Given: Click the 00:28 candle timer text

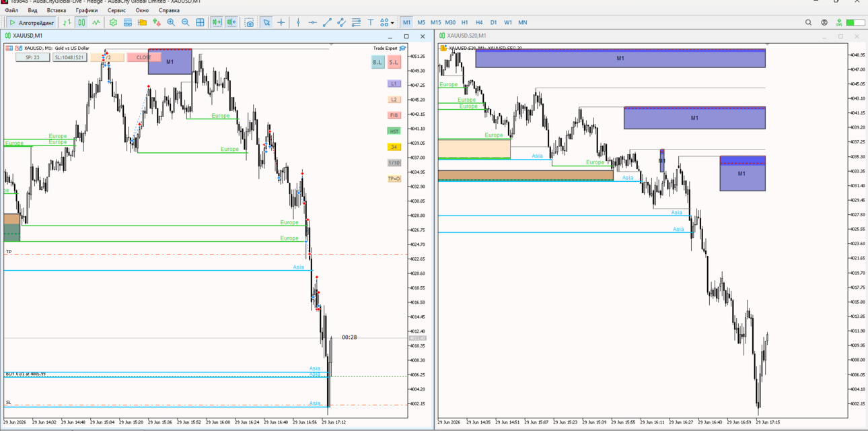Looking at the screenshot, I should 349,337.
